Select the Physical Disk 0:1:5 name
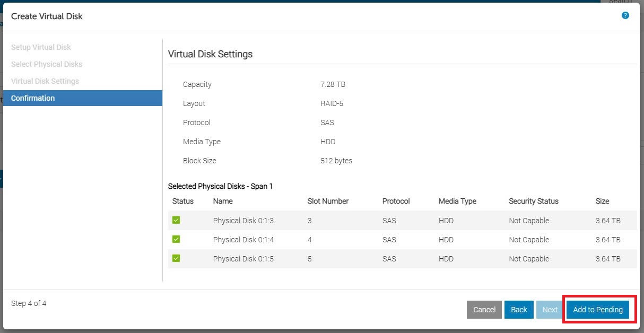644x333 pixels. pos(243,259)
